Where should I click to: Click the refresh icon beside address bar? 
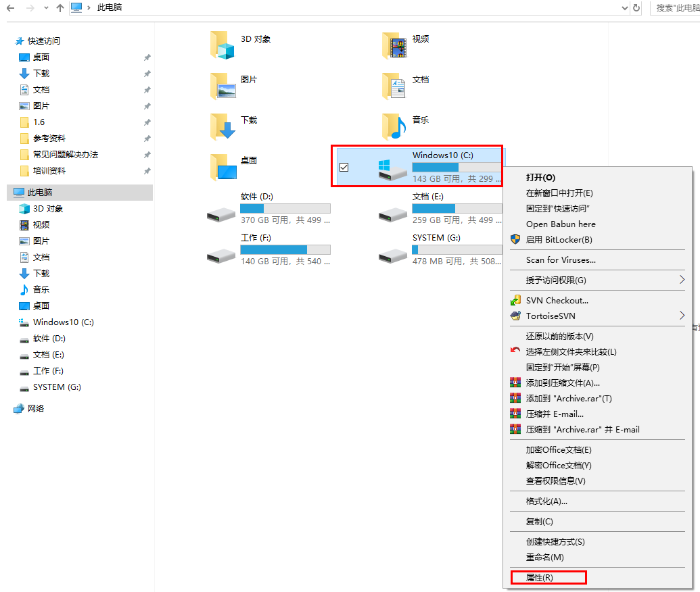636,8
